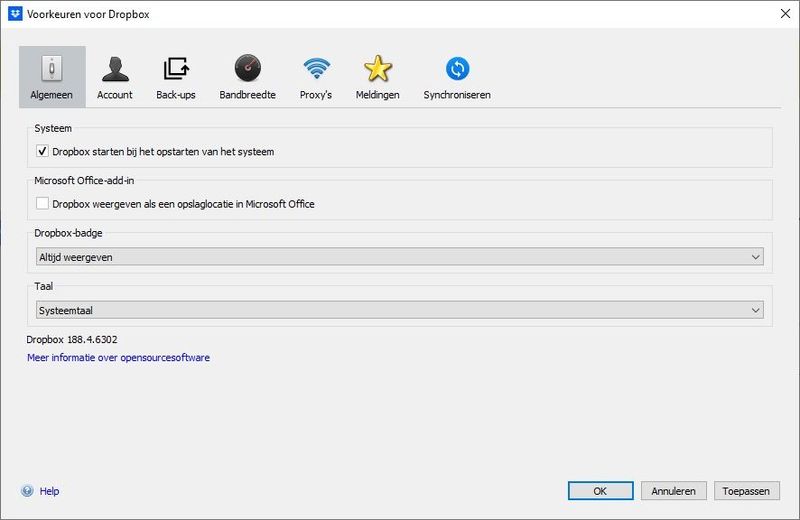
Task: Click the Dropbox 188.4.6302 version text
Action: pos(72,339)
